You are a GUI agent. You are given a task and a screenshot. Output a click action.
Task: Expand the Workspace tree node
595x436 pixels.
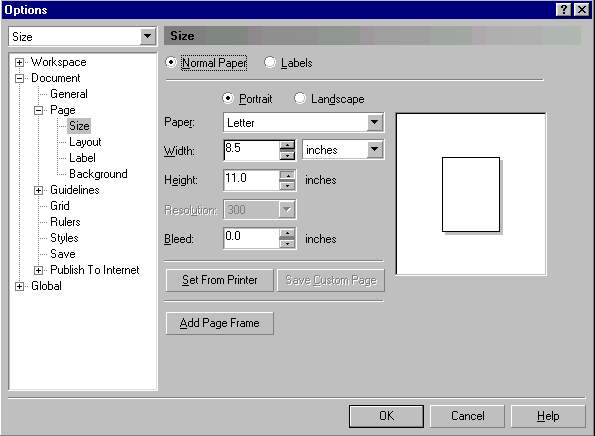click(19, 62)
